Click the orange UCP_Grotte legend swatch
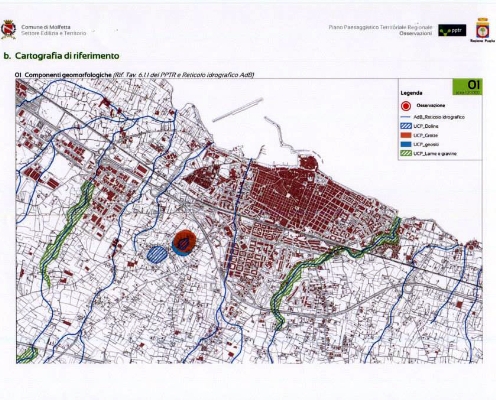This screenshot has height=400, width=496. [405, 135]
